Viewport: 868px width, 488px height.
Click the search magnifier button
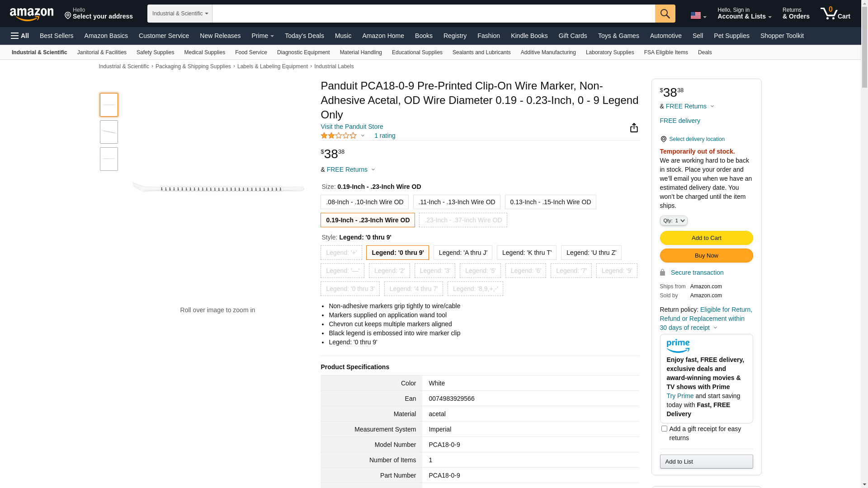coord(665,14)
